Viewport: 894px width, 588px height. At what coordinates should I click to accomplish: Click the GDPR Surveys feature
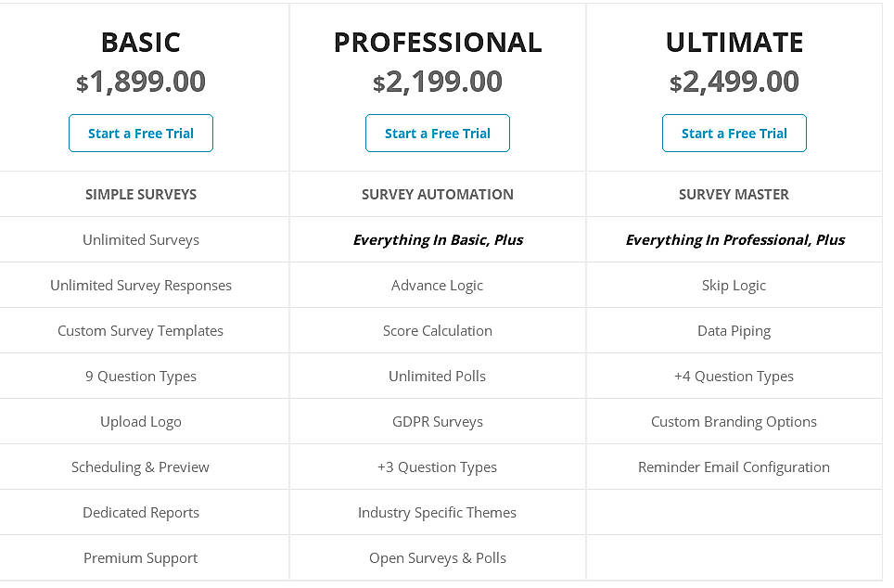437,421
